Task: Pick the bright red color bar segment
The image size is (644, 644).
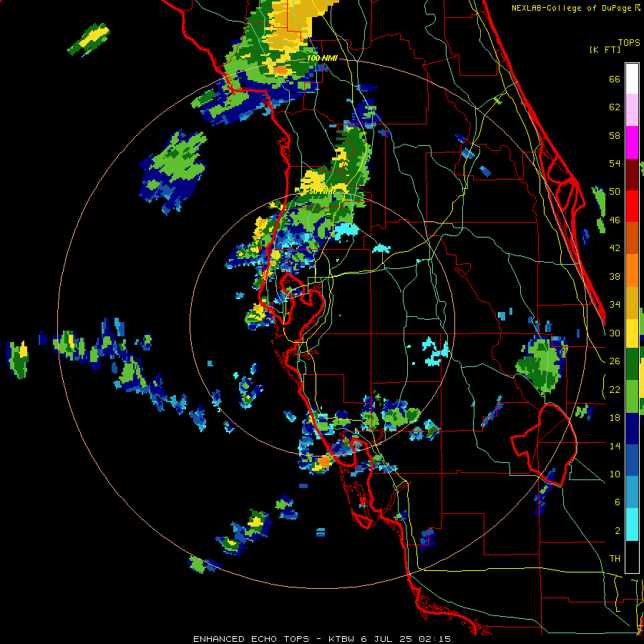Action: click(x=632, y=206)
